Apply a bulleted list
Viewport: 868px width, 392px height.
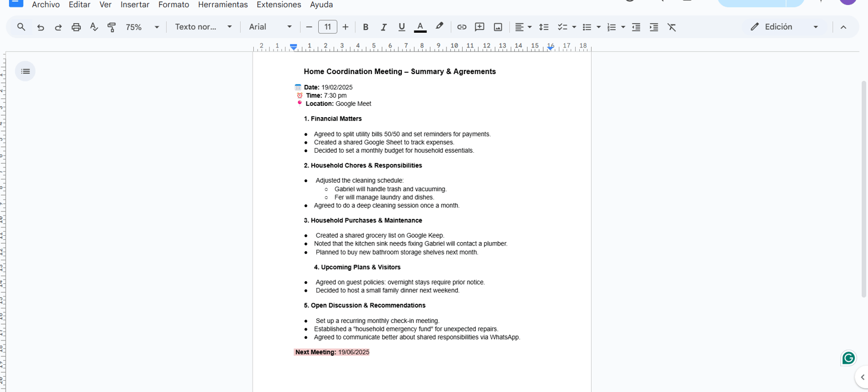(x=587, y=27)
